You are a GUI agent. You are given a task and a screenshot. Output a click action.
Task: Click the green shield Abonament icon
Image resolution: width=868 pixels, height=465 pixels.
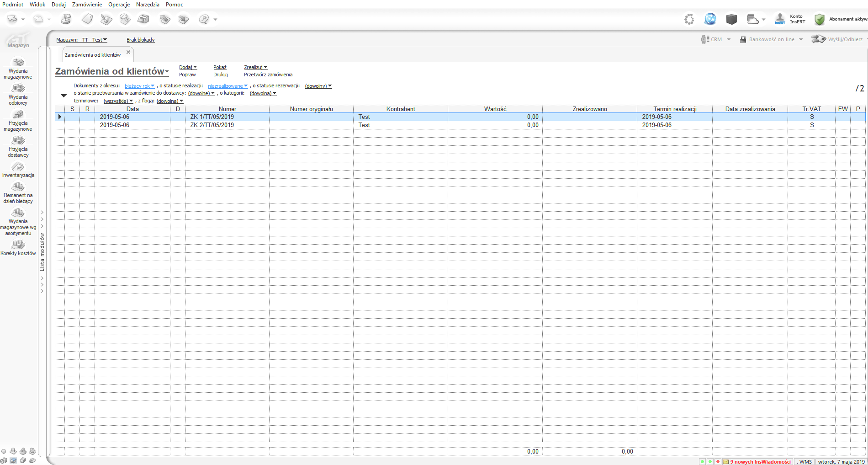tap(820, 19)
